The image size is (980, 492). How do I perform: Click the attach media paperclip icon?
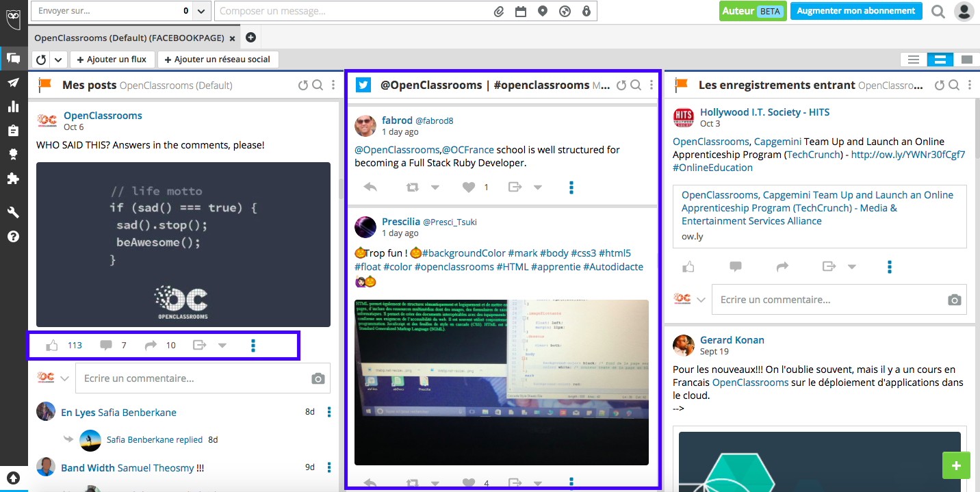[x=500, y=11]
